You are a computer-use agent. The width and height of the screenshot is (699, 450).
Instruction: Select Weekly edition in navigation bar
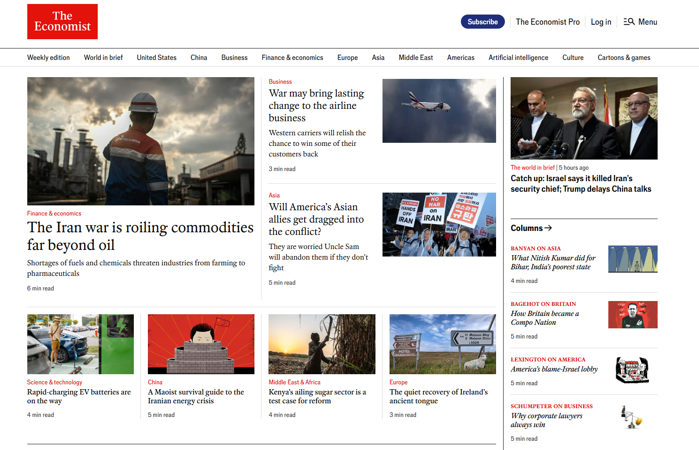[x=48, y=58]
